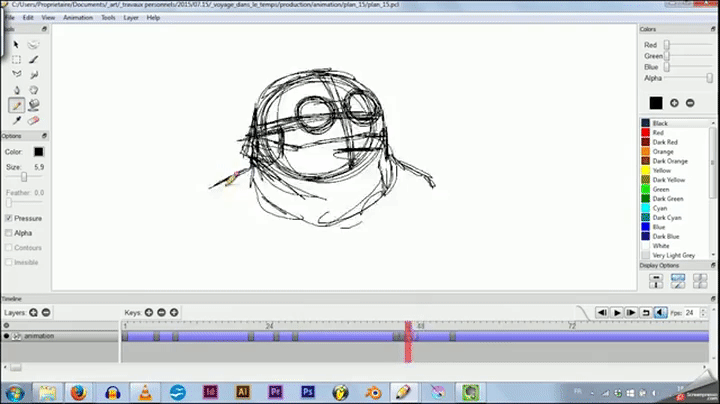Choose Very Light Grey from color list
Image resolution: width=720 pixels, height=404 pixels.
(676, 255)
